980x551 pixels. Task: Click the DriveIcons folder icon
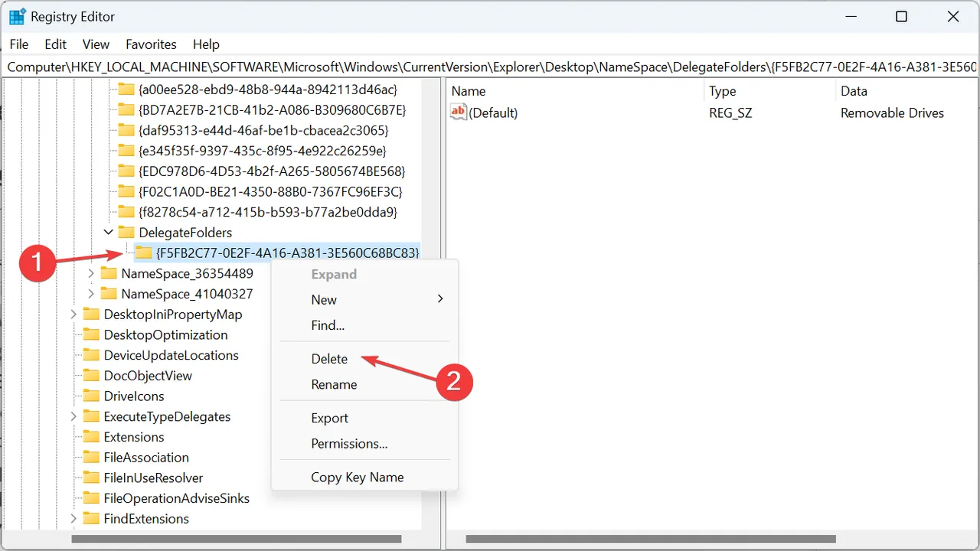point(91,396)
